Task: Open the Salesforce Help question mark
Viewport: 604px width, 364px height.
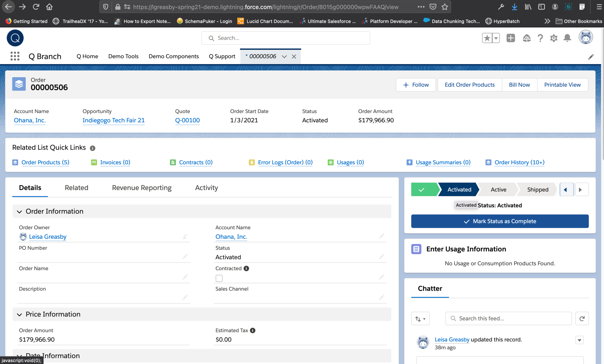Action: [x=540, y=38]
